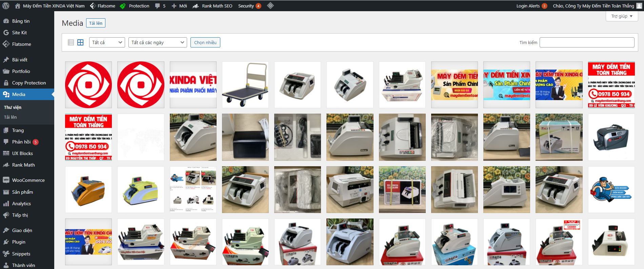Screen dimensions: 644x269
Task: Click the diamond icon in admin bar
Action: (x=270, y=5)
